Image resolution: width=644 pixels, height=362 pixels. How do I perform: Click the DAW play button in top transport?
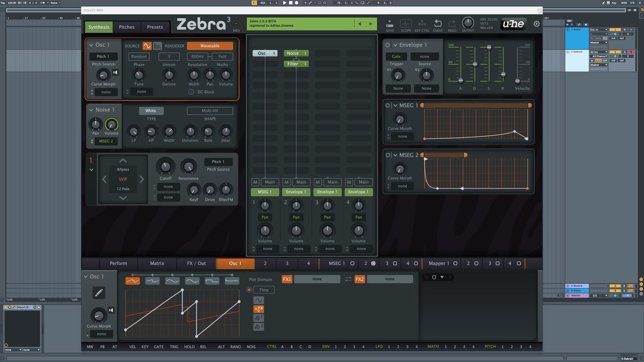284,3
